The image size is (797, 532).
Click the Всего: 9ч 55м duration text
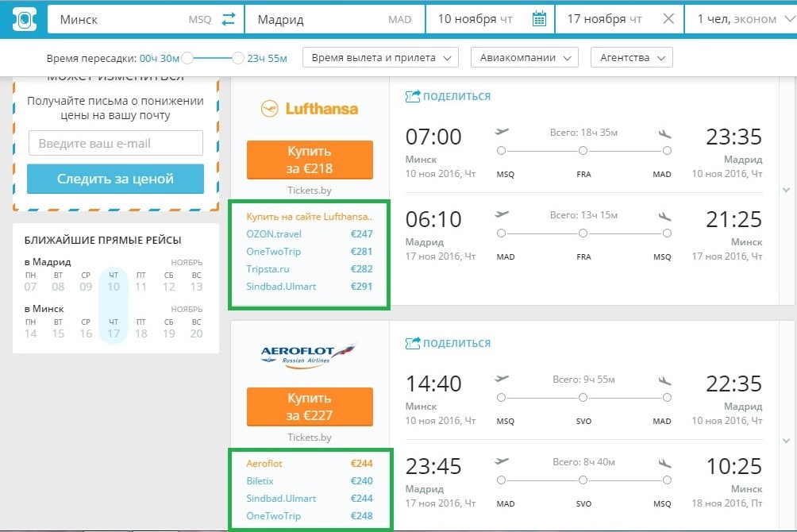tap(583, 380)
